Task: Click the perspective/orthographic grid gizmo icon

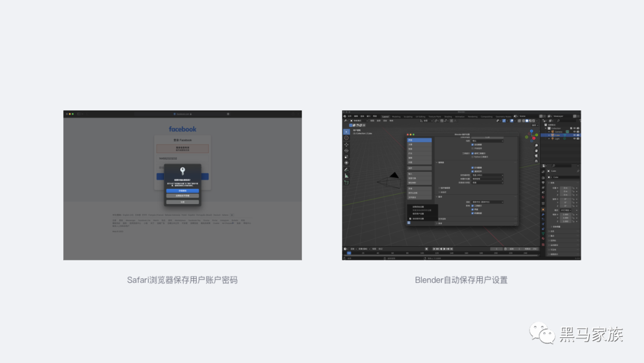Action: [537, 161]
